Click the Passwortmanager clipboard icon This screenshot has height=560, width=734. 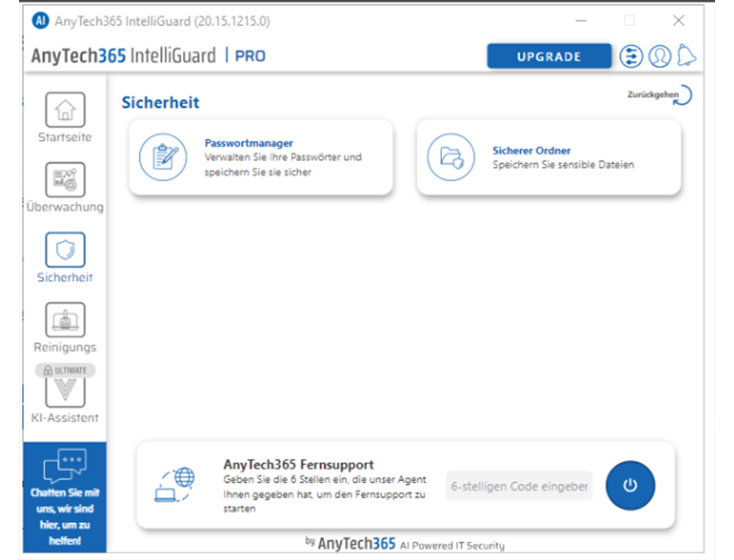click(x=163, y=157)
